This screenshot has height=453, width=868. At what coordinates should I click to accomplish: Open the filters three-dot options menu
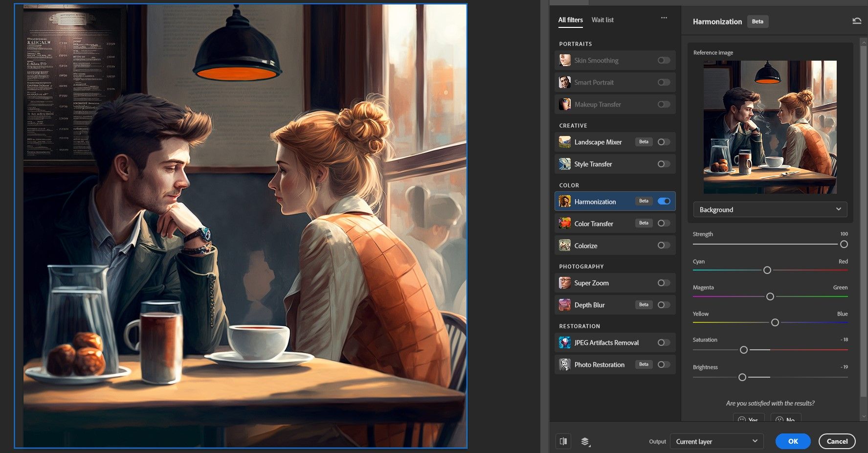[664, 18]
